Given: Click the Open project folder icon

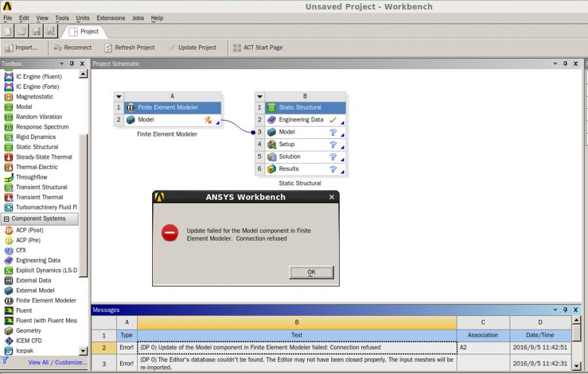Looking at the screenshot, I should [x=22, y=31].
